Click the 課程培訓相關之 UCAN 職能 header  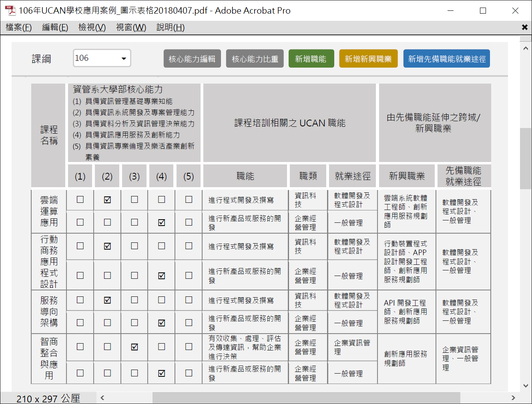pyautogui.click(x=290, y=123)
